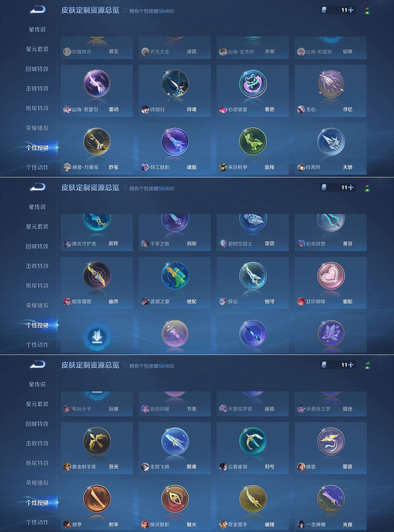The width and height of the screenshot is (394, 532).
Task: Download the 玩爆 key resource
Action: [x=97, y=336]
